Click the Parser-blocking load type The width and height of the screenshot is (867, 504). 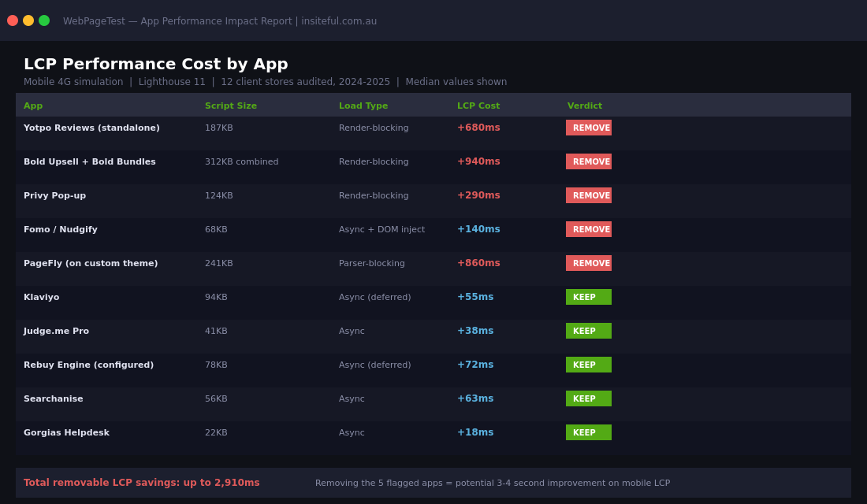click(x=371, y=263)
